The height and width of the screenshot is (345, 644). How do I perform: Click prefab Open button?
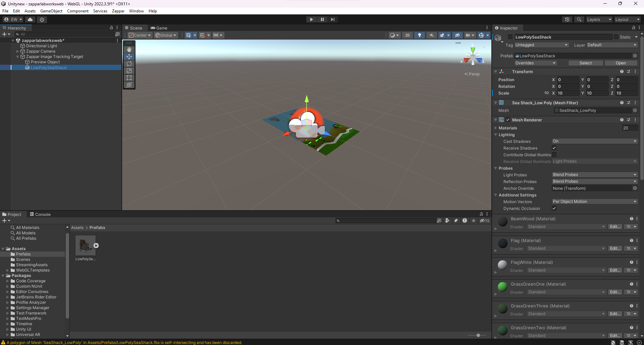[x=621, y=63]
